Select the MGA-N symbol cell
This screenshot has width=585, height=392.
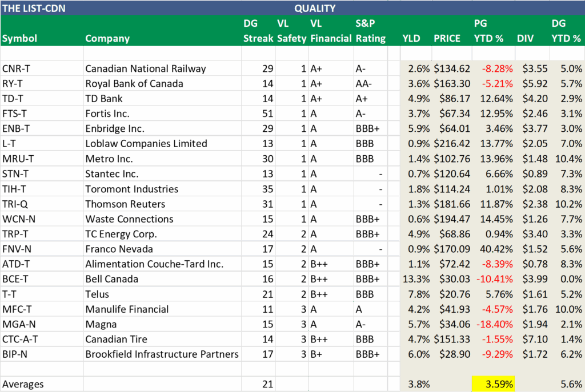(42, 324)
